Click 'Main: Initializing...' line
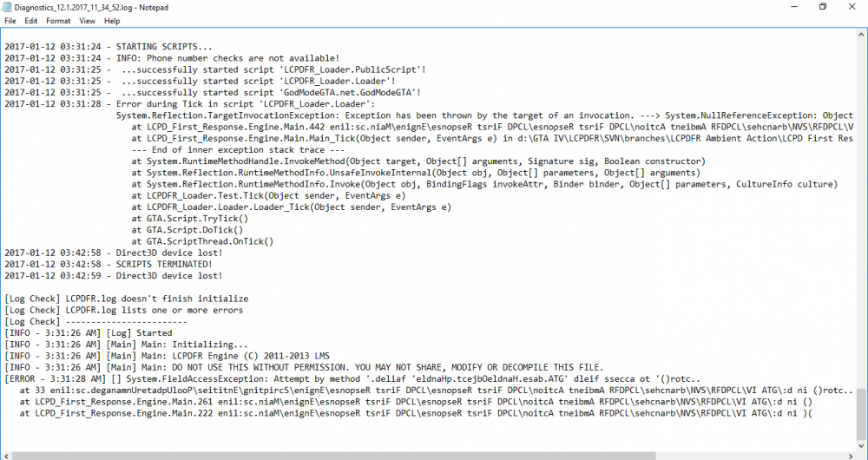Viewport: 868px width, 460px height. coord(126,345)
